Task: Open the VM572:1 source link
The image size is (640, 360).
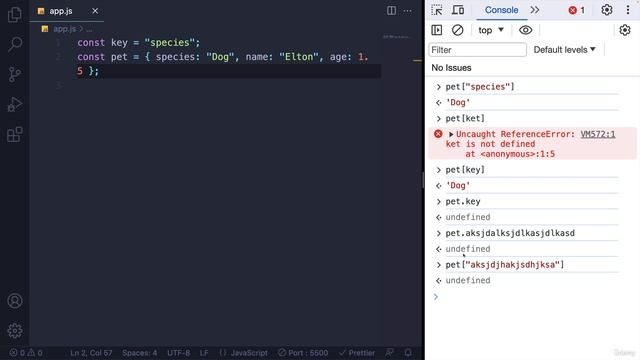Action: [x=598, y=134]
